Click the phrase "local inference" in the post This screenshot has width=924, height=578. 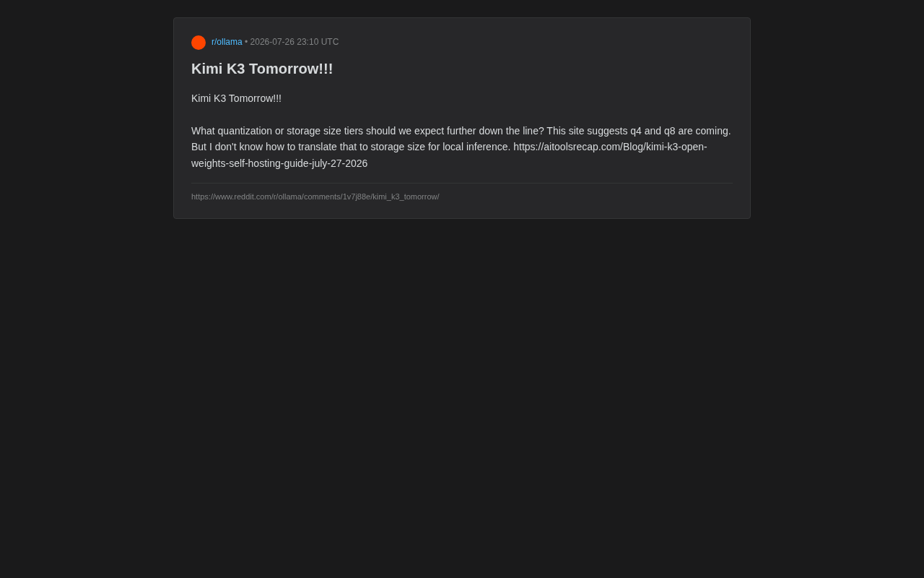click(x=476, y=147)
